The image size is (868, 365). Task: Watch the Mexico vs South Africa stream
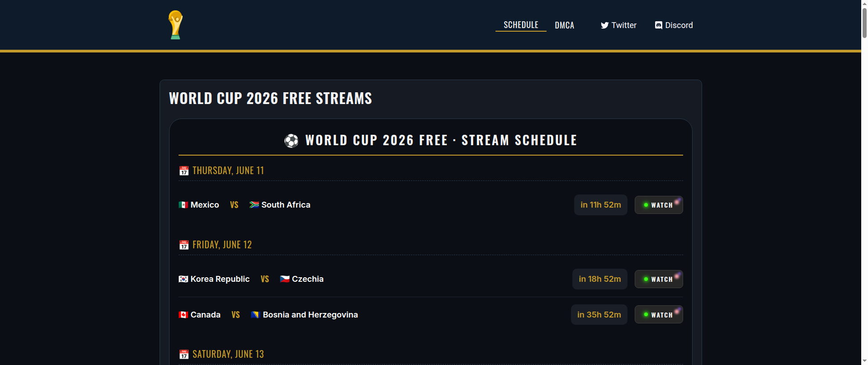(659, 205)
